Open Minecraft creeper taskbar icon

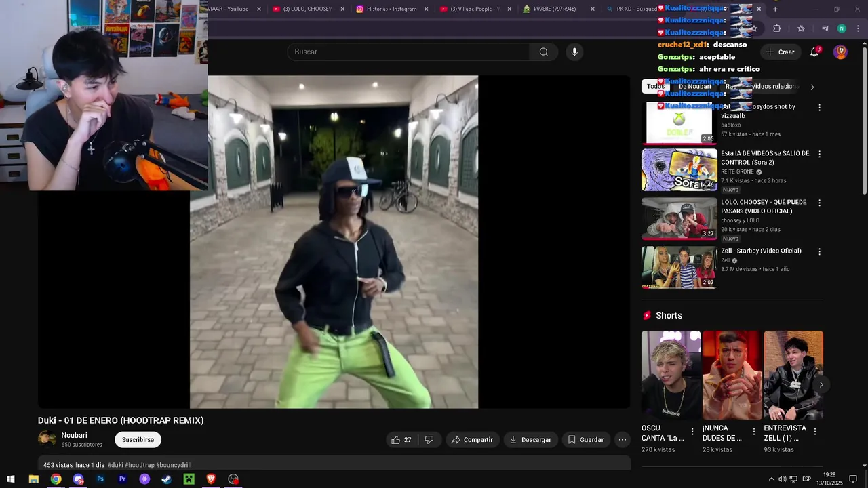pyautogui.click(x=189, y=479)
